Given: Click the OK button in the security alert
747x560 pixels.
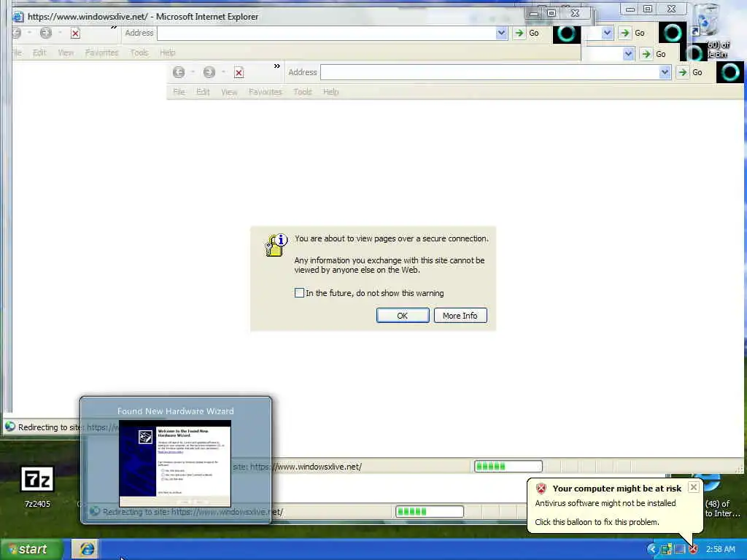Looking at the screenshot, I should click(403, 316).
